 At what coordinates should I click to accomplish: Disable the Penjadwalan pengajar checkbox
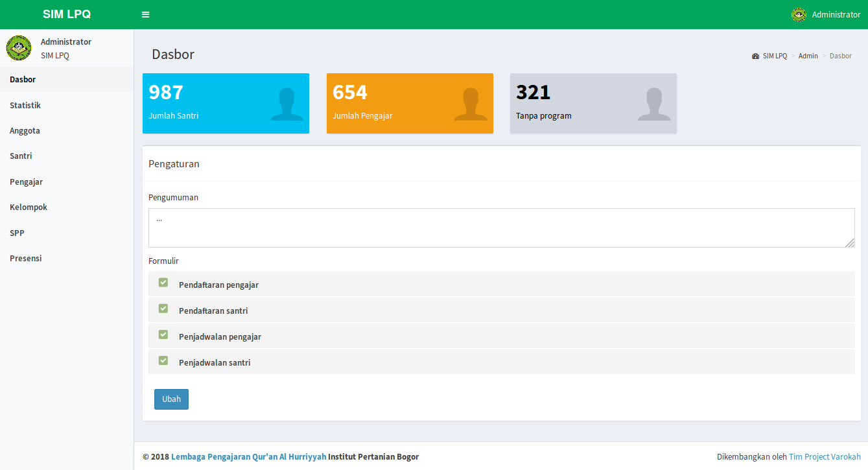coord(163,335)
